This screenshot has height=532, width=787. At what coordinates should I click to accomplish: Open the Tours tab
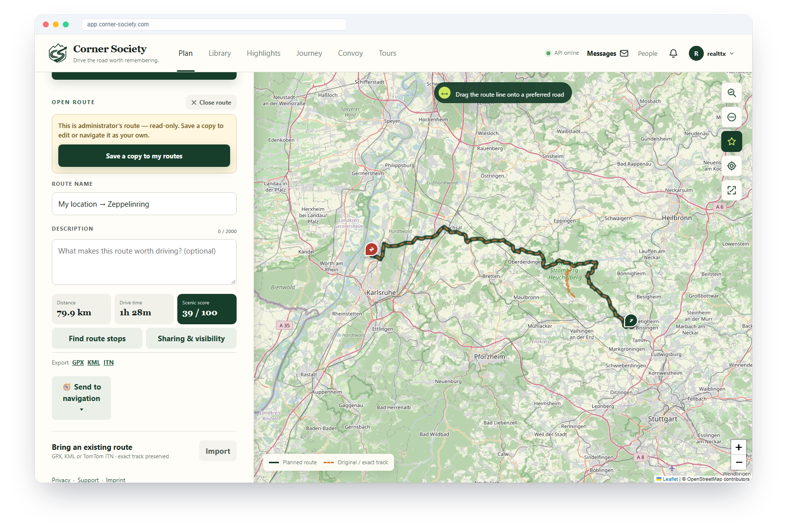[x=388, y=53]
